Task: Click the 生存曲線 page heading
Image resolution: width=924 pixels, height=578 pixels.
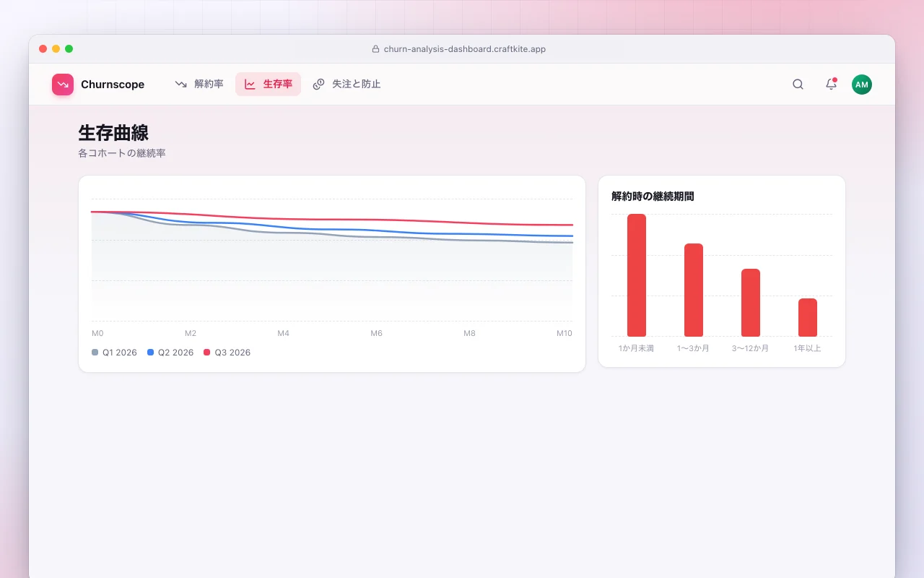Action: tap(113, 133)
